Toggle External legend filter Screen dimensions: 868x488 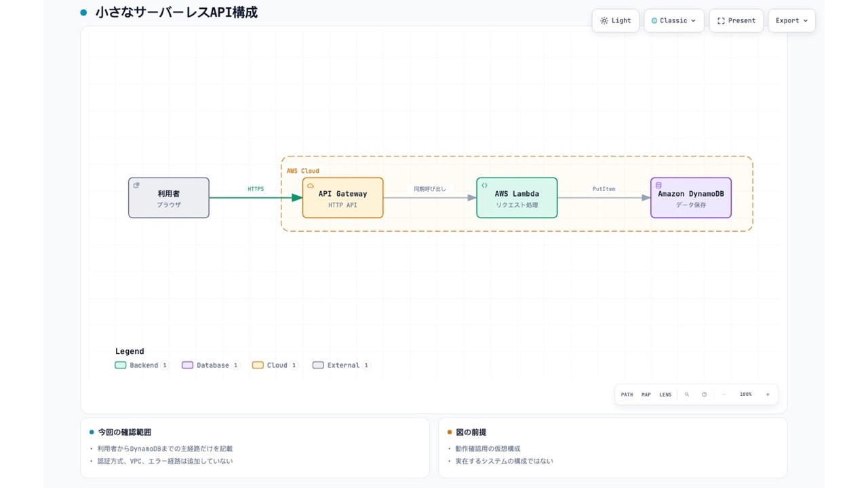(x=342, y=365)
